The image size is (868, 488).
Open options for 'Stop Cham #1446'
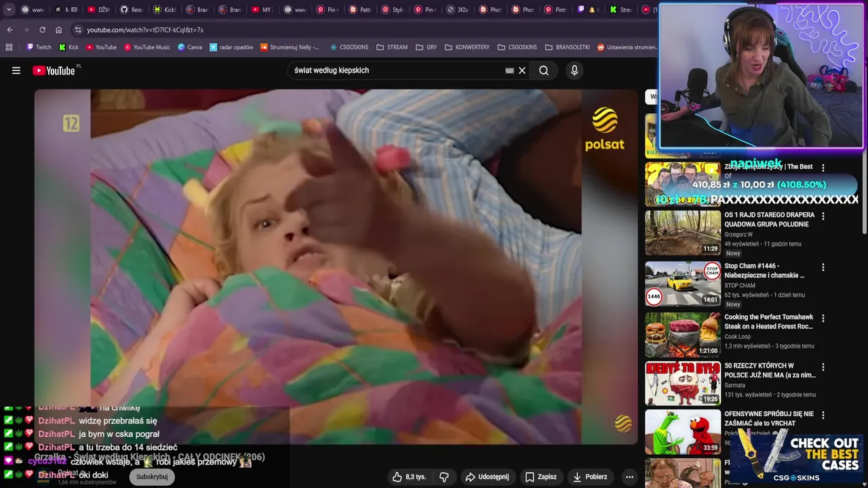(823, 267)
